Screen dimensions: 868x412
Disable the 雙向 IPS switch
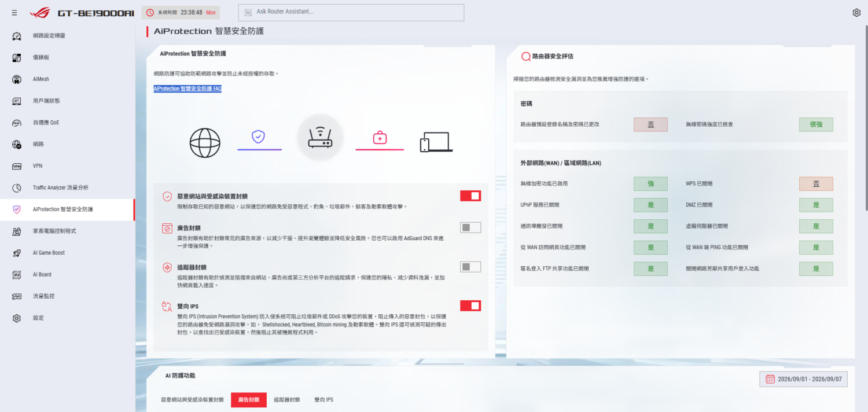[x=470, y=306]
